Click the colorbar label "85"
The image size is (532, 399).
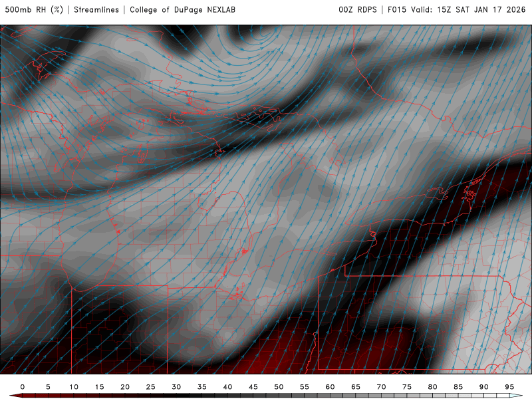coord(458,387)
